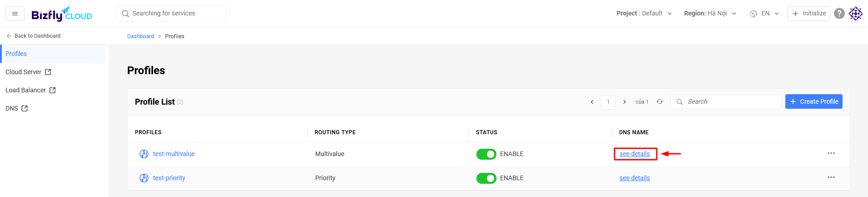This screenshot has height=197, width=868.
Task: Go Back to Dashboard
Action: (x=33, y=36)
